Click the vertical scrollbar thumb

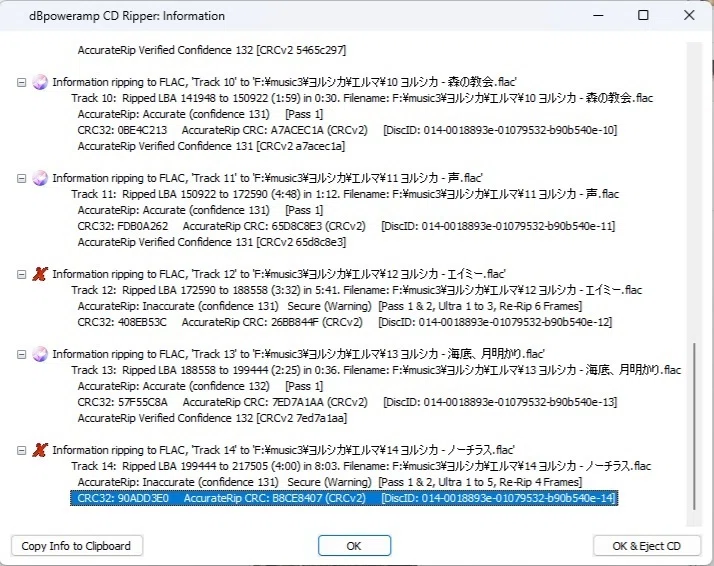click(694, 426)
